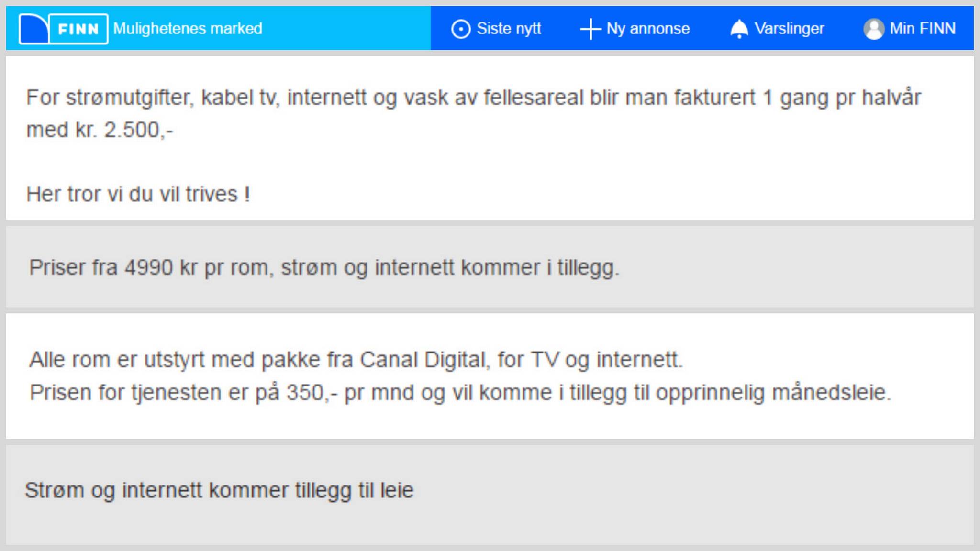980x551 pixels.
Task: Click the Canal Digital package sentence
Action: tap(356, 360)
